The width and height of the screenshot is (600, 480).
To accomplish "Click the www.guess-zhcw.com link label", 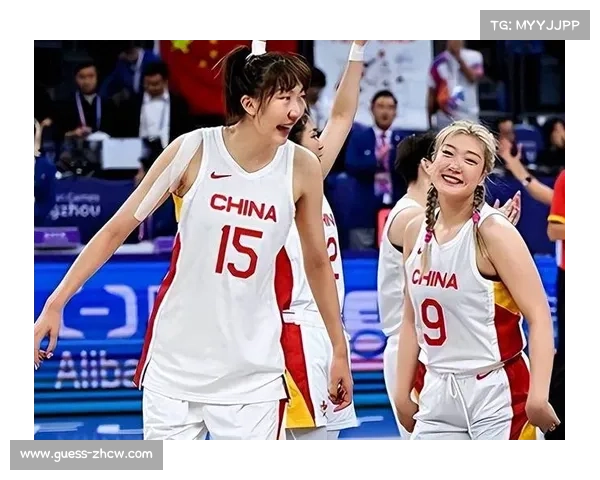I will [86, 454].
